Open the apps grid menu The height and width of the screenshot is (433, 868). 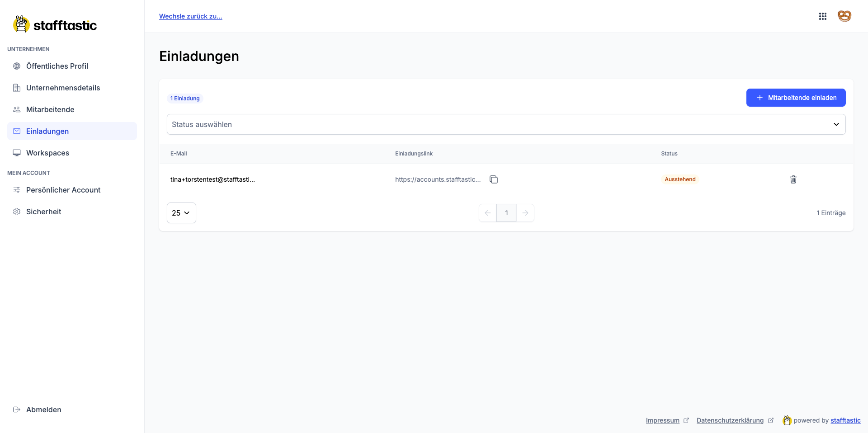tap(822, 16)
